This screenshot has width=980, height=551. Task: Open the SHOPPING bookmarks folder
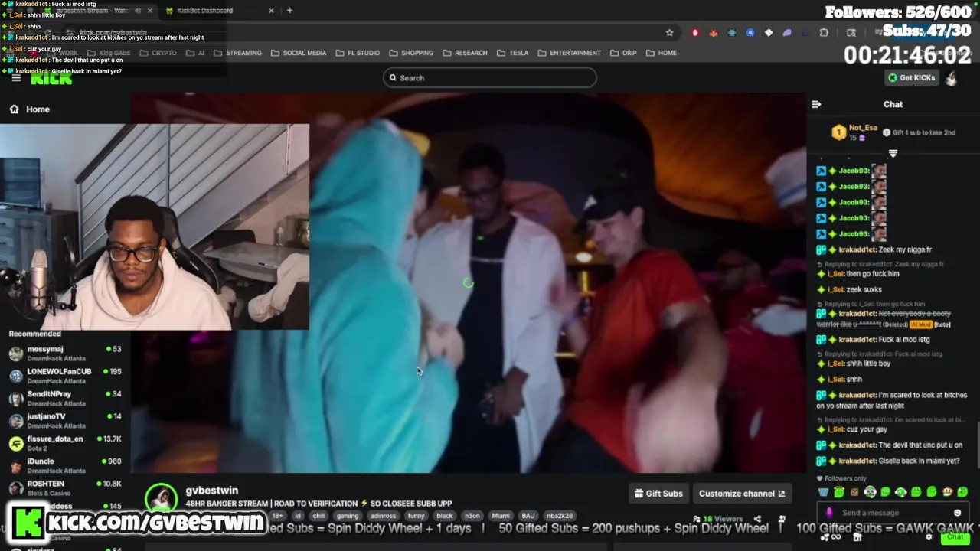(x=411, y=53)
